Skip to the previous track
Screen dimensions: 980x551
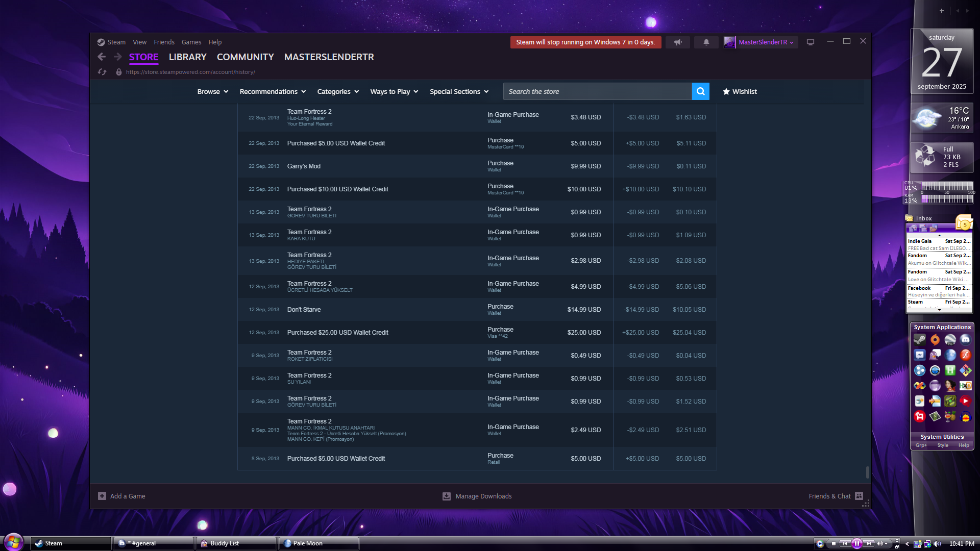pos(845,543)
